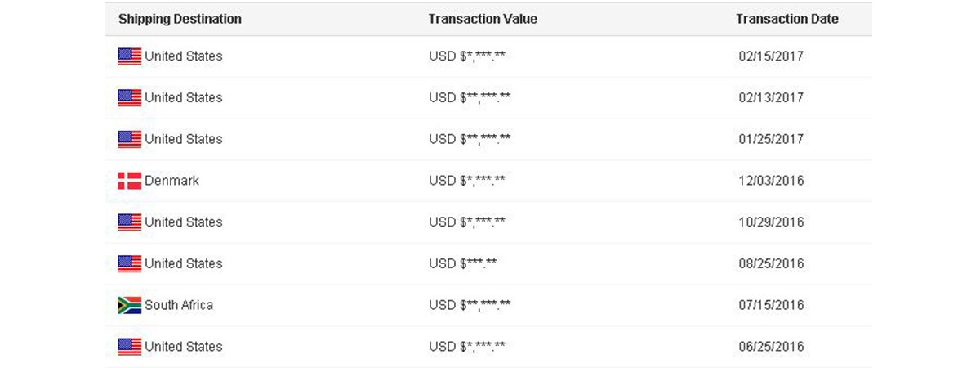Screen dimensions: 980x368
Task: Select the Denmark destination text
Action: [171, 181]
